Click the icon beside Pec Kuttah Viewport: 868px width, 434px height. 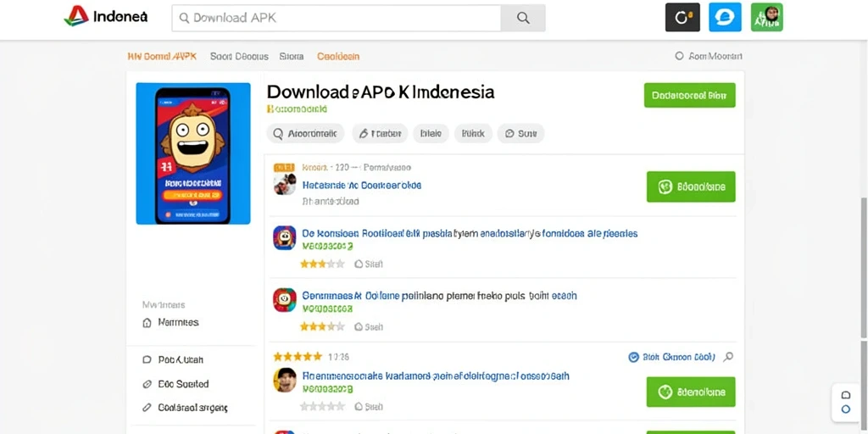147,359
